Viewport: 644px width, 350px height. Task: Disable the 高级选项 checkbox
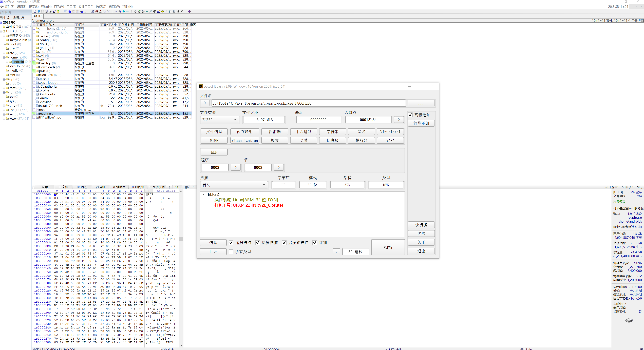pos(410,115)
